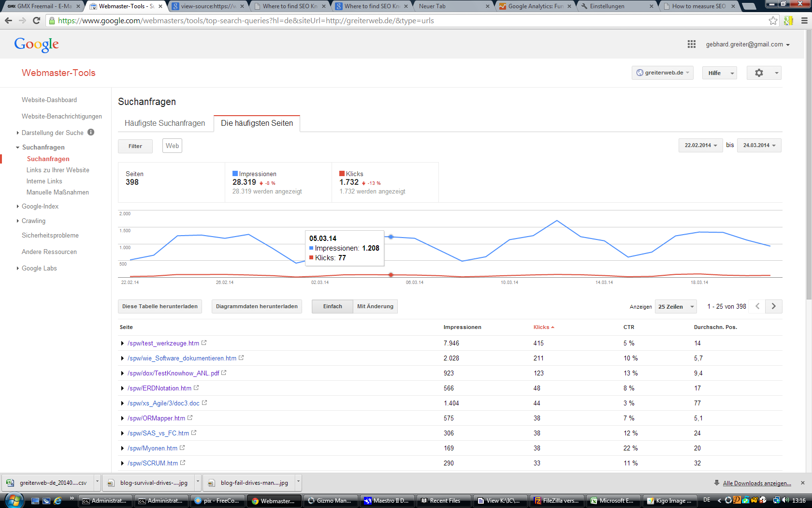Open account menu gebhard.greiter@gmail.com

click(x=748, y=44)
